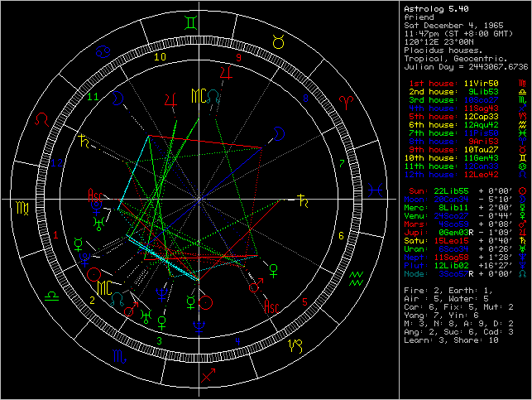Screen dimensions: 532x400
Task: Click the red Leo glyph on the zodiac ring
Action: [x=41, y=119]
